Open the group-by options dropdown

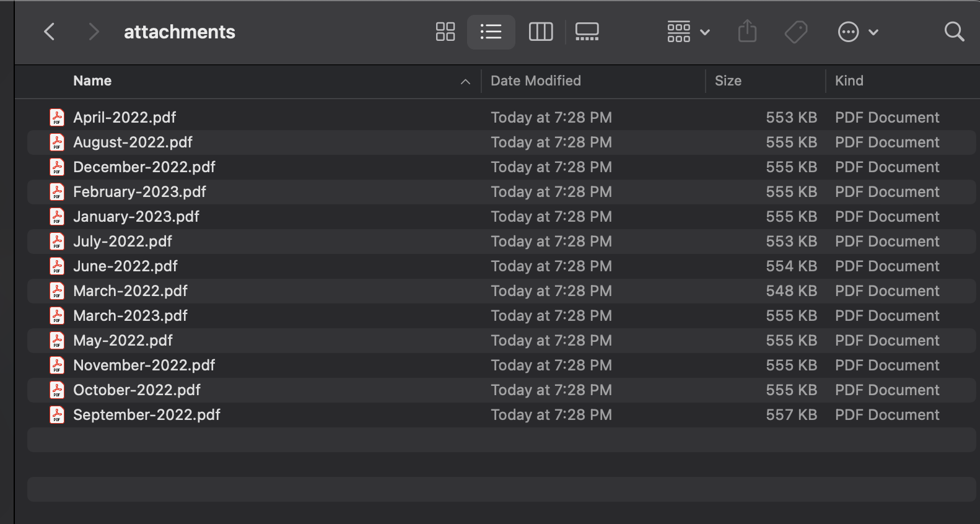point(688,32)
